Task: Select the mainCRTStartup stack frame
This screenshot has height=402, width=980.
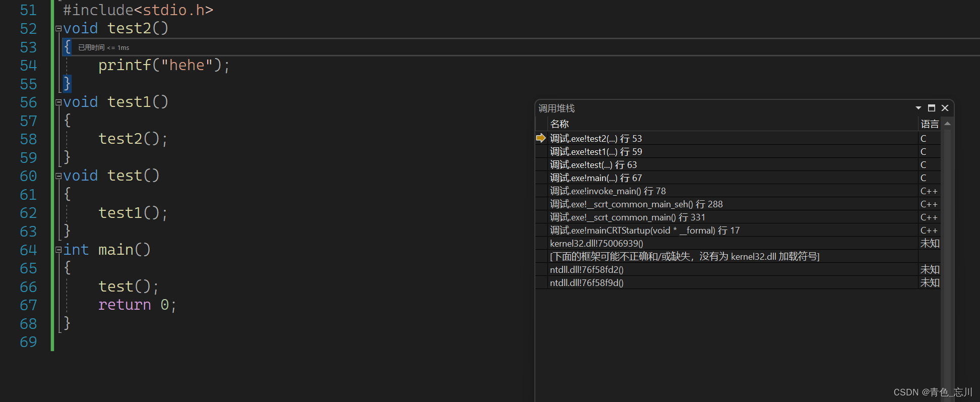Action: click(x=645, y=231)
